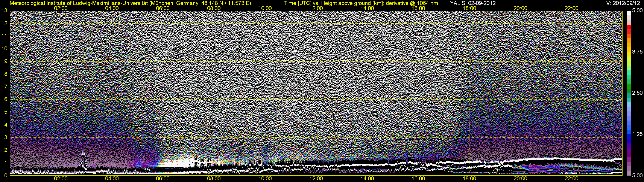Click the 04:00 label on the bottom time axis

tap(112, 179)
